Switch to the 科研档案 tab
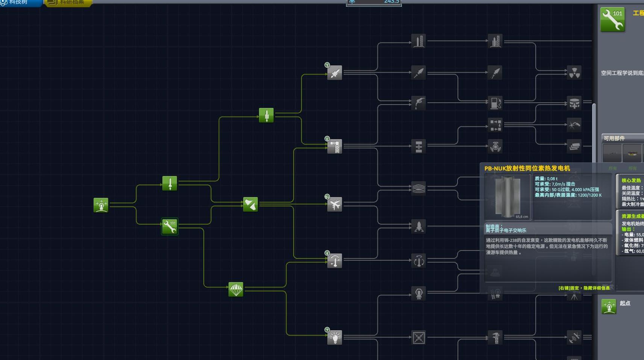Viewport: 644px width, 360px height. click(68, 2)
